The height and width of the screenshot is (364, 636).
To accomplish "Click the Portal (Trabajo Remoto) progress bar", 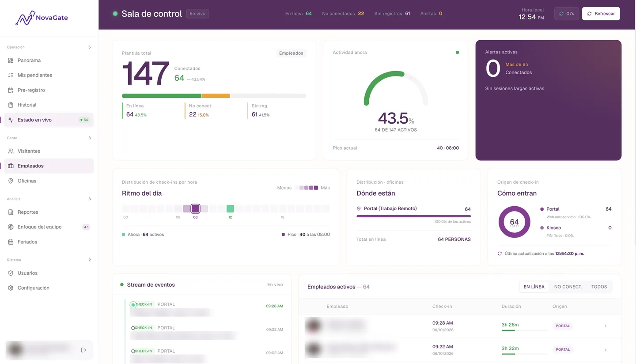I will (413, 216).
